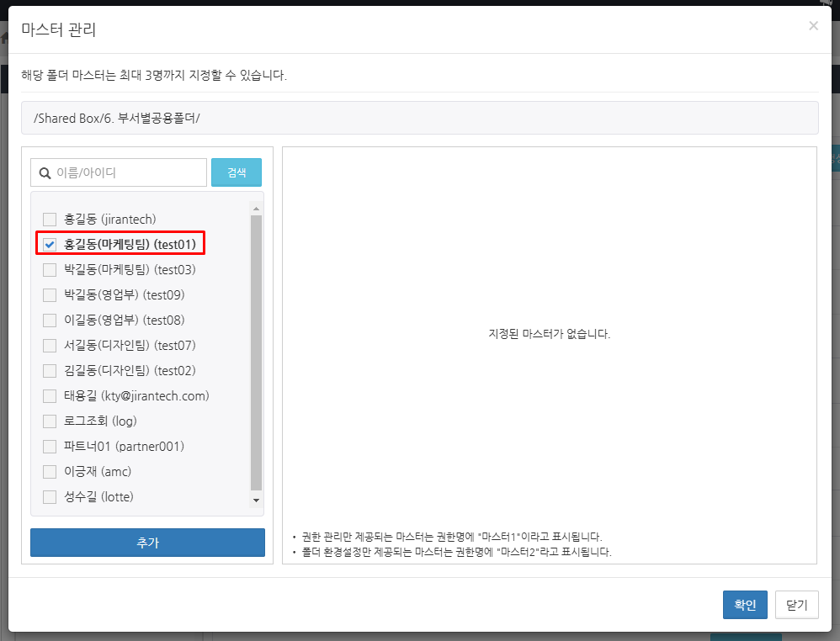Check the 파트너01 (partner001) checkbox
This screenshot has height=641, width=840.
(x=50, y=447)
